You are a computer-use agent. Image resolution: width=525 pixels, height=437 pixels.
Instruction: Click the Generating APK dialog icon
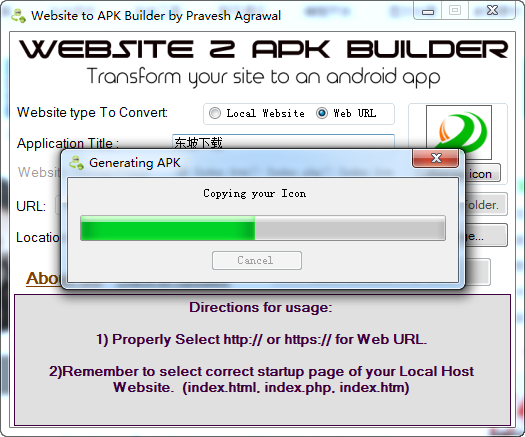tap(76, 163)
